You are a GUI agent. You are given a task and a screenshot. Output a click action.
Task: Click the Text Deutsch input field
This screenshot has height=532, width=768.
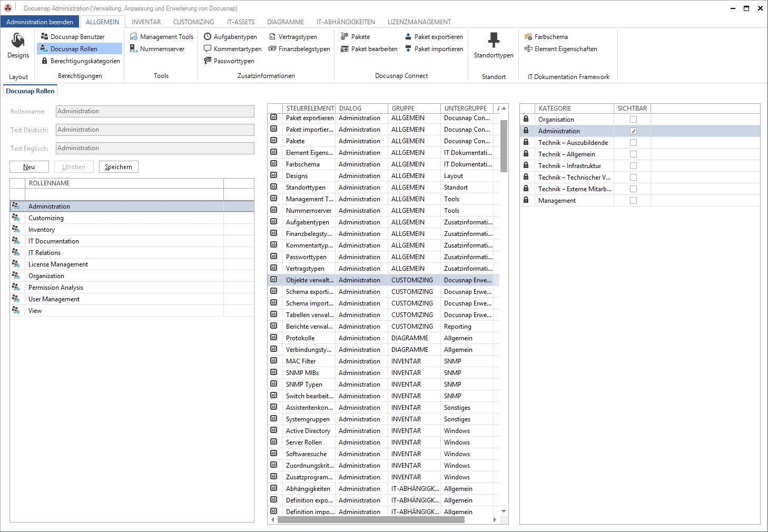click(155, 130)
